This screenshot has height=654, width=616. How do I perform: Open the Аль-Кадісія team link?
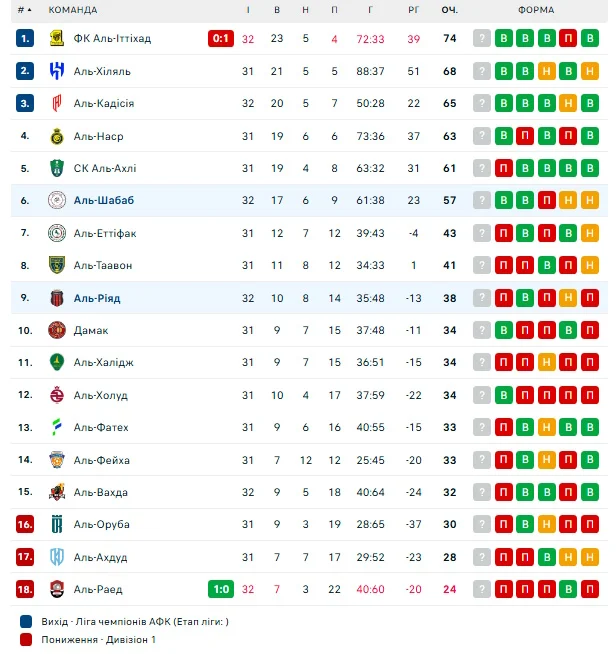(104, 104)
